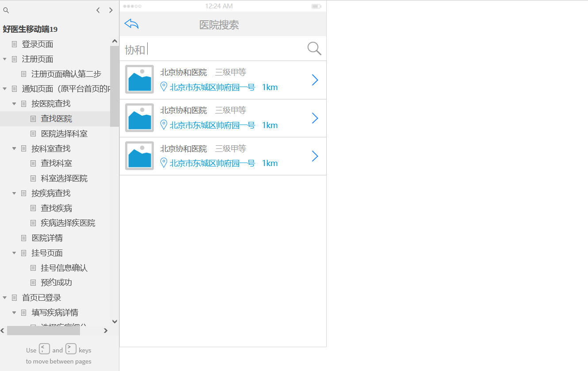
Task: Collapse the 按医院查找 tree node
Action: 14,104
